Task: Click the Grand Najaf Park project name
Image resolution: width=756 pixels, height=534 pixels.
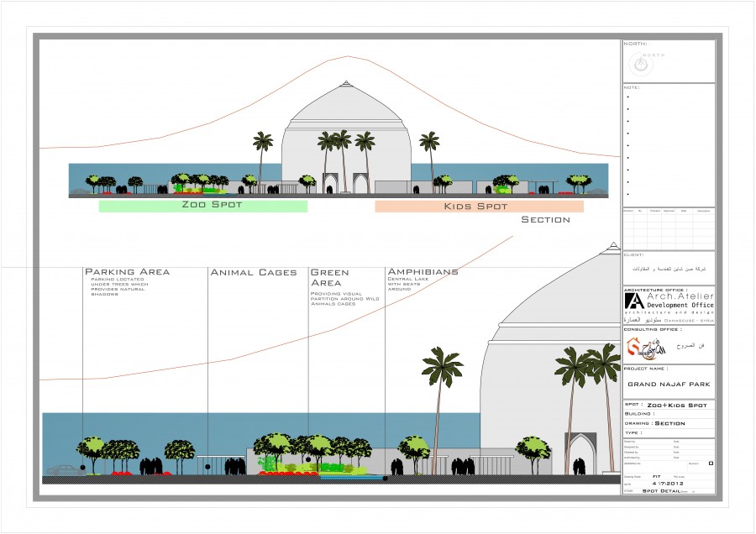Action: pos(669,384)
